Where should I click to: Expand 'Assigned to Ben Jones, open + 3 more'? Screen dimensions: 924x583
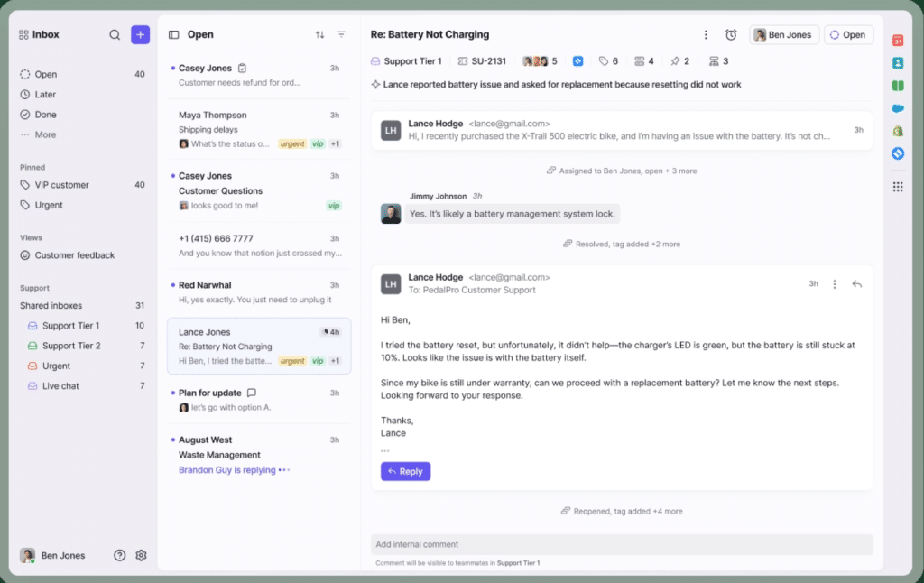tap(622, 171)
